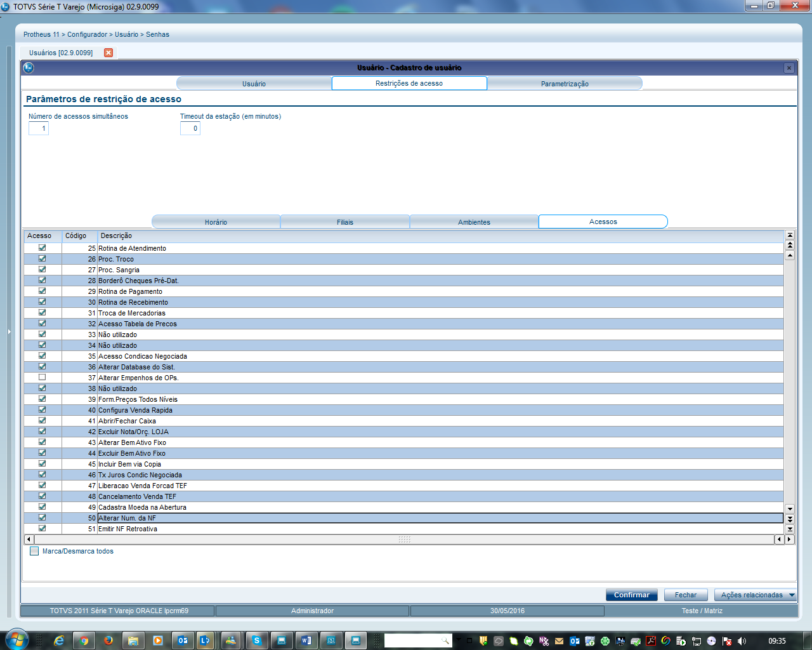Collapse the left side panel arrow
Screen dimensions: 812x650
(9, 331)
